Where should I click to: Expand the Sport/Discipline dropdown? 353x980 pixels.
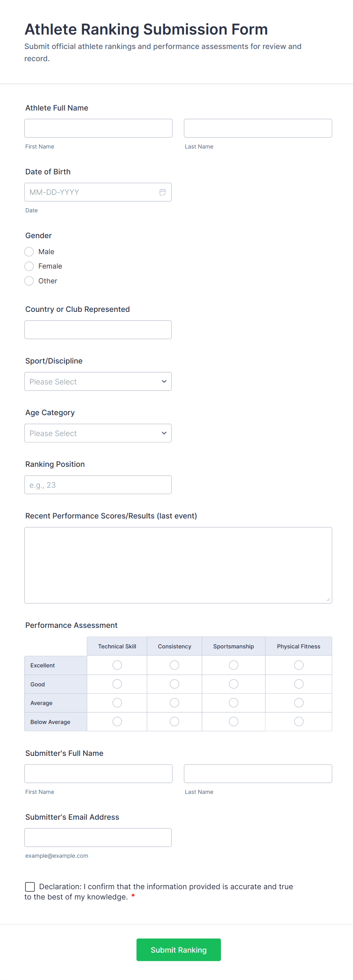pos(98,382)
